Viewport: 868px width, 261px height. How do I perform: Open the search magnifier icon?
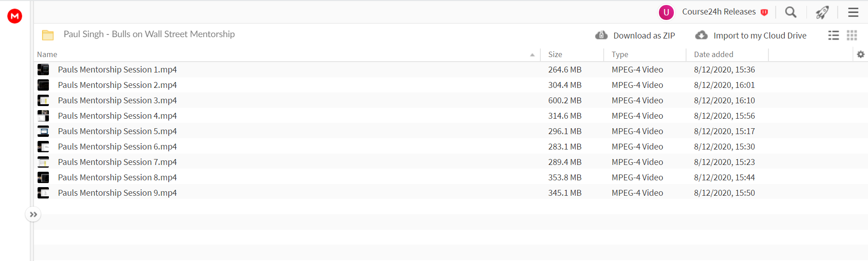791,12
